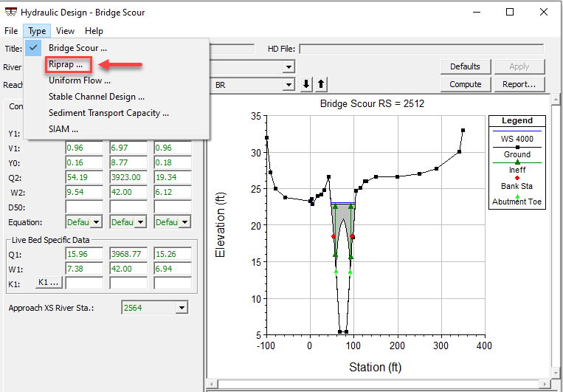Click the up arrow river station button

pos(321,84)
